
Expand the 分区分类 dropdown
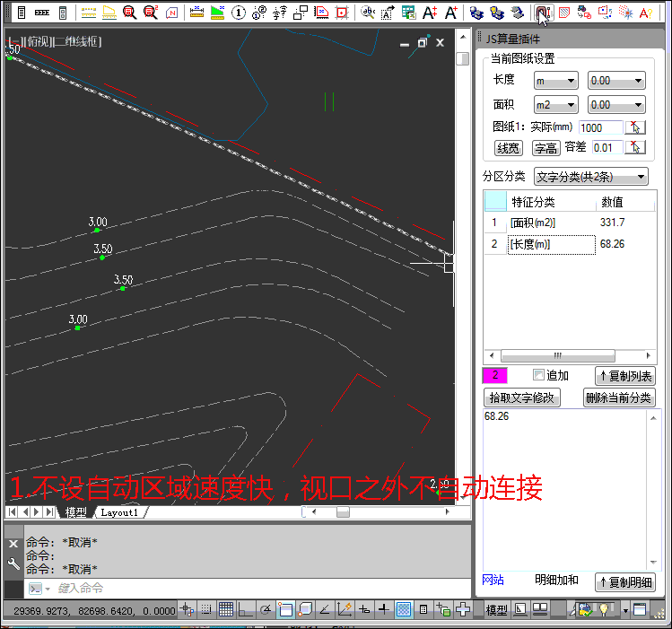tap(590, 177)
